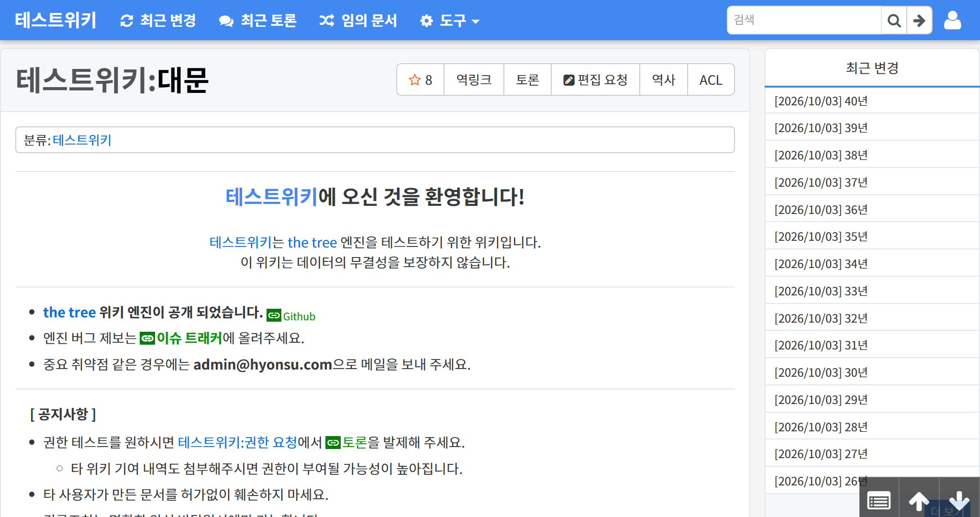Open recent change 37년
This screenshot has width=980, height=517.
click(x=872, y=182)
